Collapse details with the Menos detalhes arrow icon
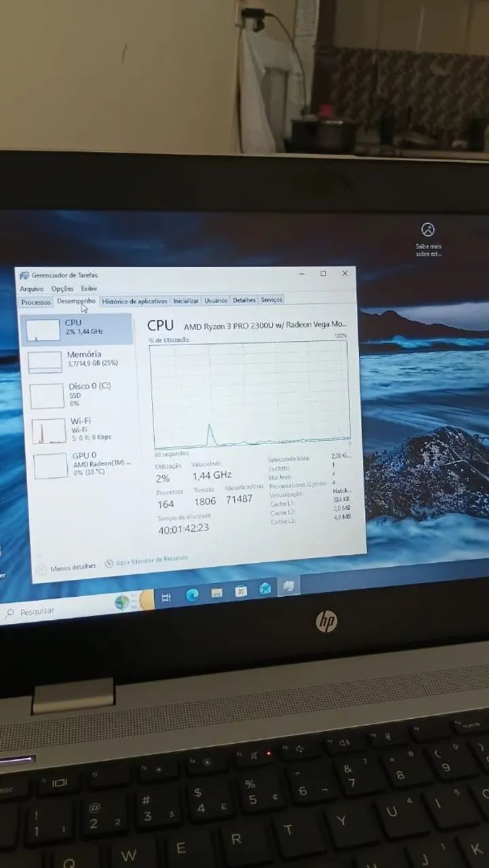Viewport: 489px width, 868px height. (x=41, y=570)
